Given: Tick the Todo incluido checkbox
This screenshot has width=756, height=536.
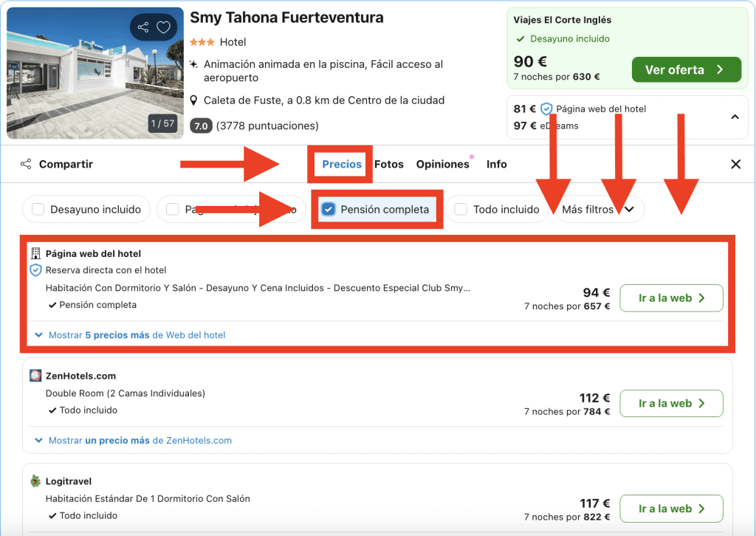Looking at the screenshot, I should coord(461,210).
